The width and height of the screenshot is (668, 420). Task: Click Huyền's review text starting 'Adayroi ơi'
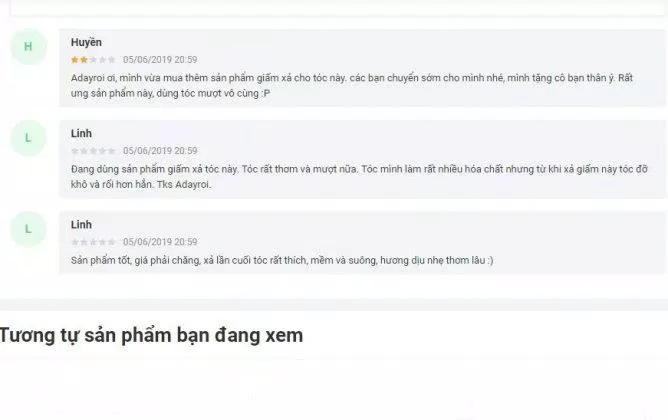(x=352, y=85)
